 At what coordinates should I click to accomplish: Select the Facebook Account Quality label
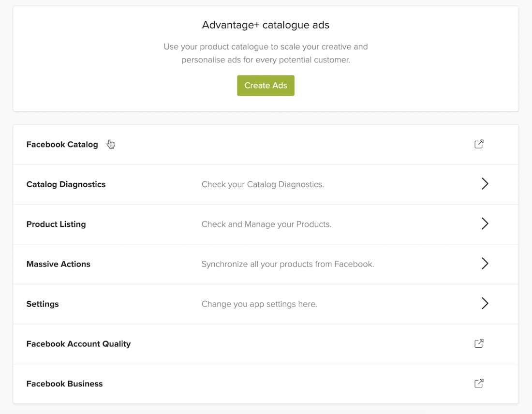pyautogui.click(x=78, y=344)
